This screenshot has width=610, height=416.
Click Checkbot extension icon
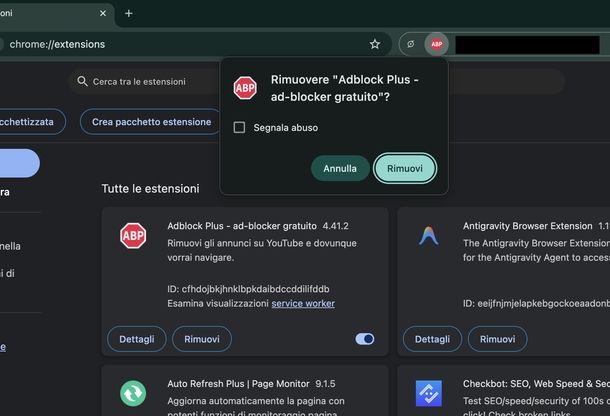(x=429, y=393)
